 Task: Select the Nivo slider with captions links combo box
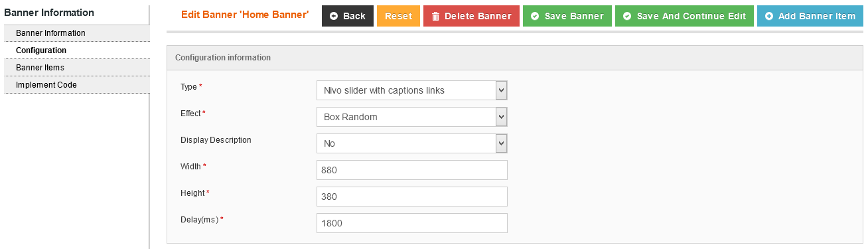tap(412, 90)
